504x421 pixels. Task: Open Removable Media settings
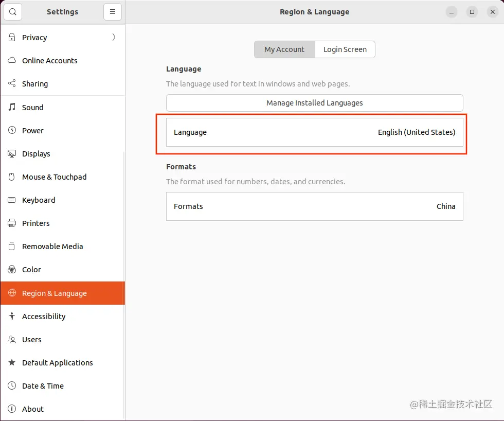(x=63, y=247)
